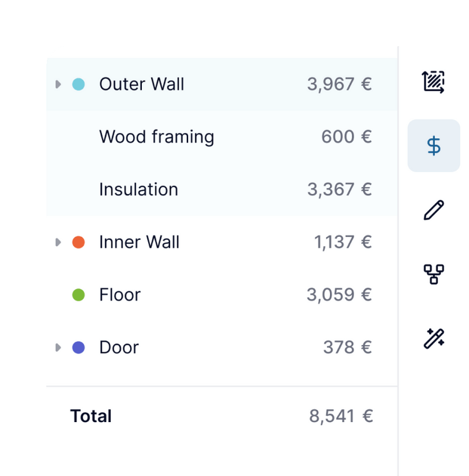Click the Door item label

[119, 348]
